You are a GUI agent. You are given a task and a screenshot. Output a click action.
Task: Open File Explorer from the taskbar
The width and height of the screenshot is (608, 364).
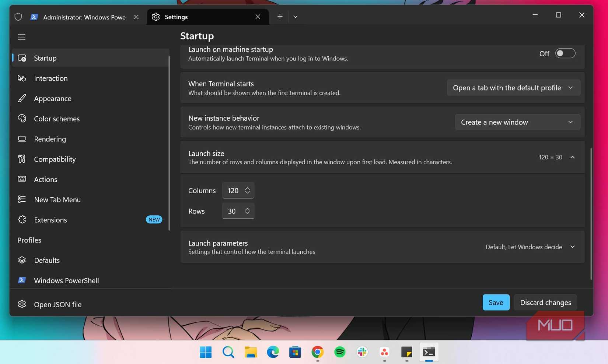251,352
